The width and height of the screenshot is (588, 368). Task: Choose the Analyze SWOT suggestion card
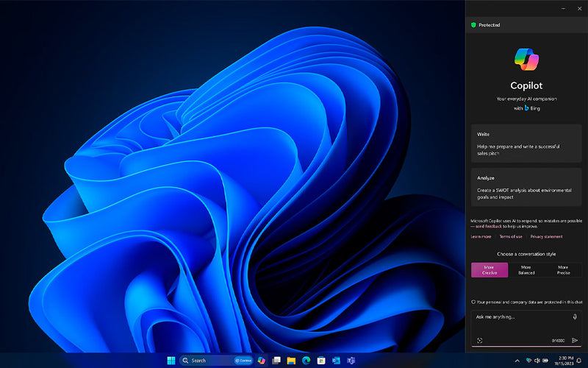pyautogui.click(x=526, y=187)
